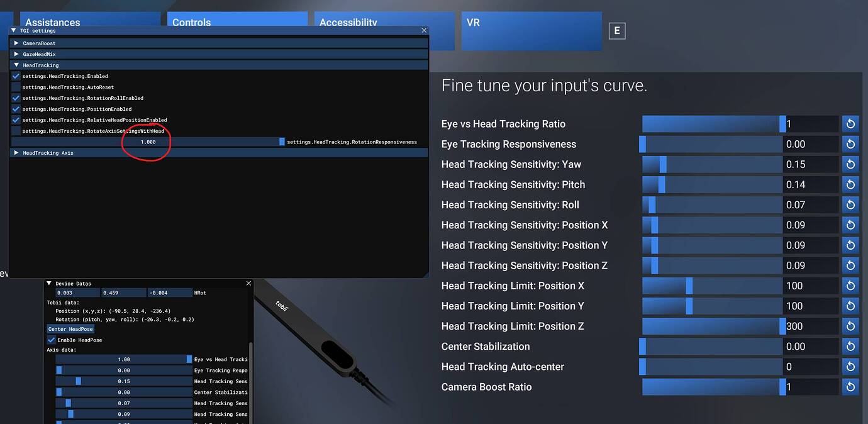Reset Head Tracking Limit: Position Z value
The width and height of the screenshot is (868, 424).
coord(850,326)
